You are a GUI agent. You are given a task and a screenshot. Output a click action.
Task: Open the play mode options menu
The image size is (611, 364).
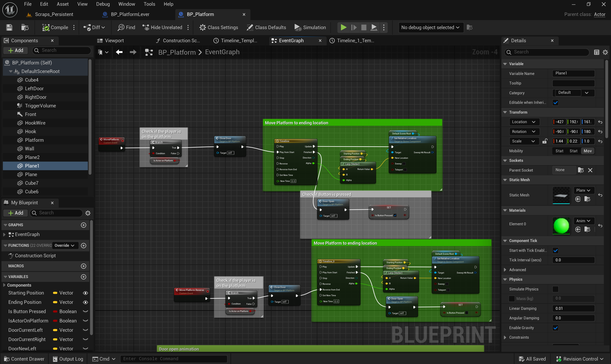tap(384, 27)
